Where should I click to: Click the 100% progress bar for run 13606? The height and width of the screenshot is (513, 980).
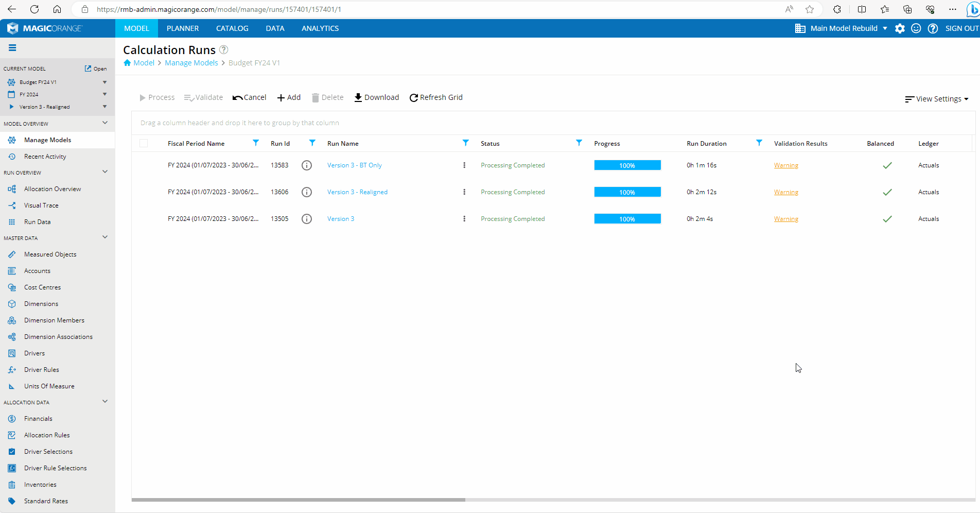coord(627,192)
